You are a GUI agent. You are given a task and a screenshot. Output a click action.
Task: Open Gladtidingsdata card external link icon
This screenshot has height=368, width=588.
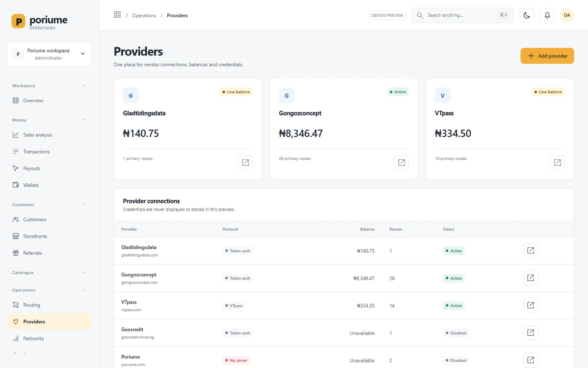(245, 163)
